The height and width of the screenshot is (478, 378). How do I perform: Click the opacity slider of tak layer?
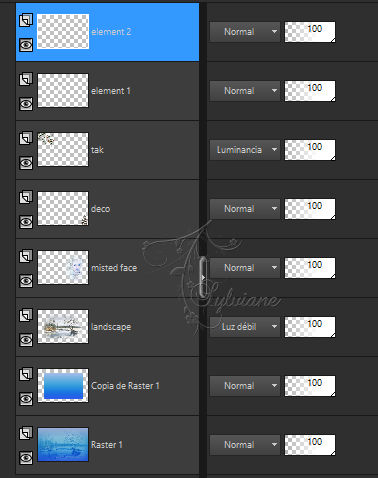310,150
